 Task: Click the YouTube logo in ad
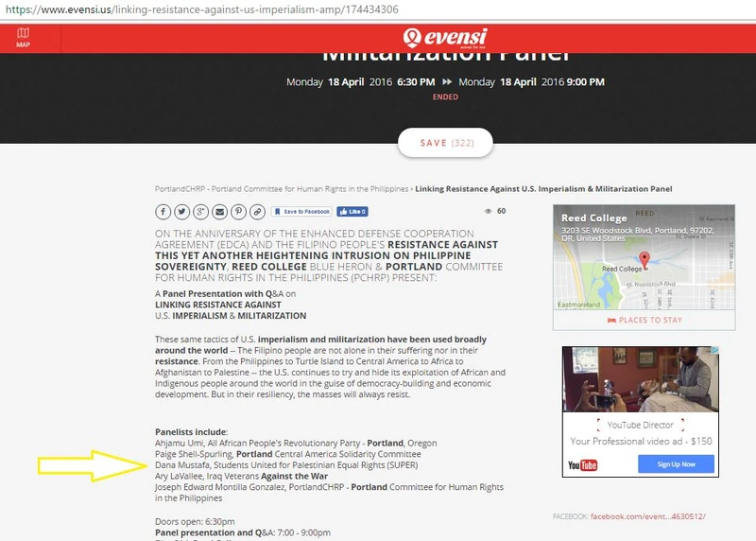tap(582, 465)
